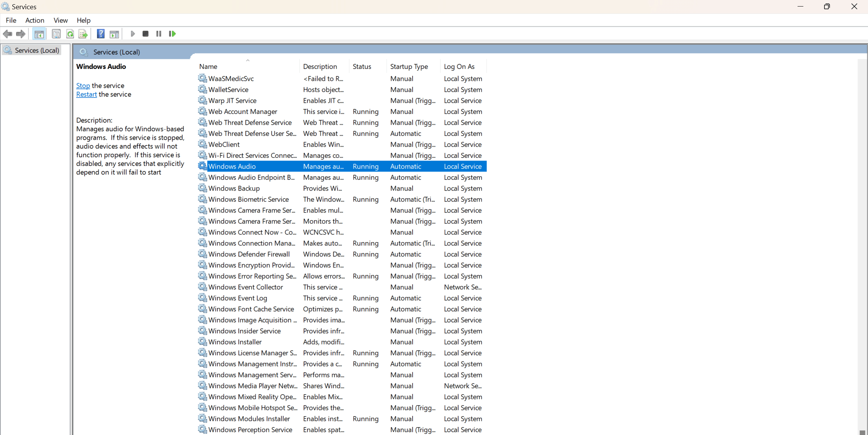Sort services by Startup Type column header
This screenshot has width=868, height=435.
(409, 66)
